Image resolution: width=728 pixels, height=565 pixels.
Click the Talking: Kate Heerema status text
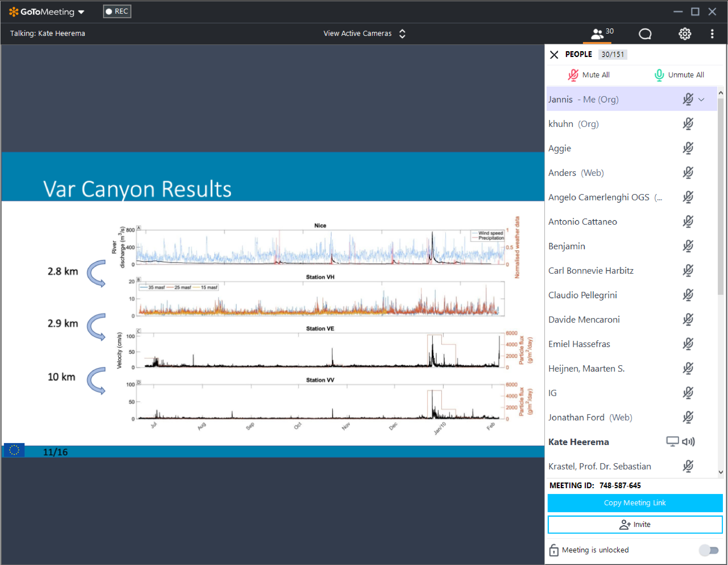[x=47, y=33]
